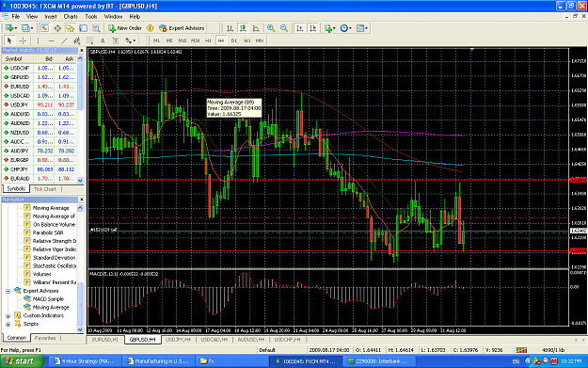
Task: Select the Equidistant Channel tool
Action: (x=77, y=40)
